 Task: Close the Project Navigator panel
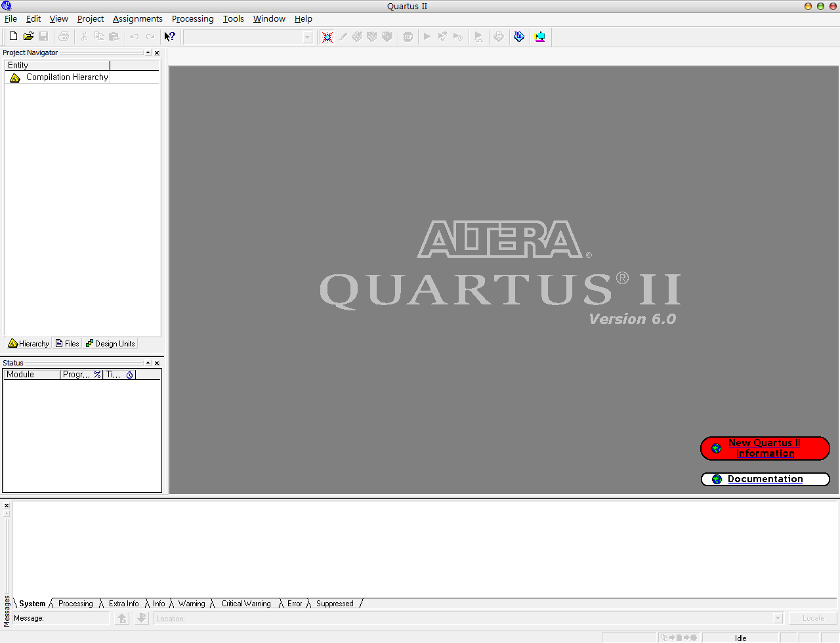[x=157, y=52]
